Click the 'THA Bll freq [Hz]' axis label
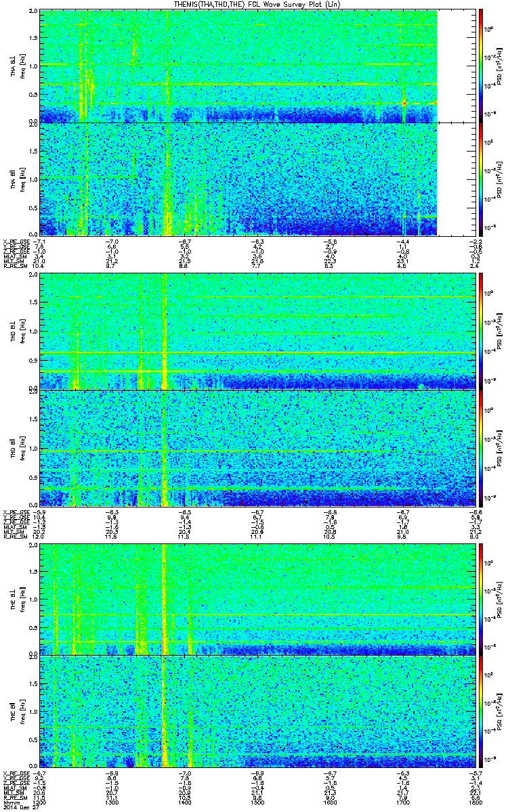The image size is (508, 812). (x=16, y=179)
